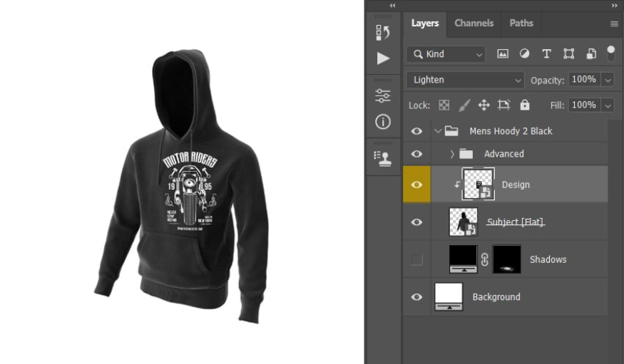Select the Subject [Flat] layer name

click(516, 222)
